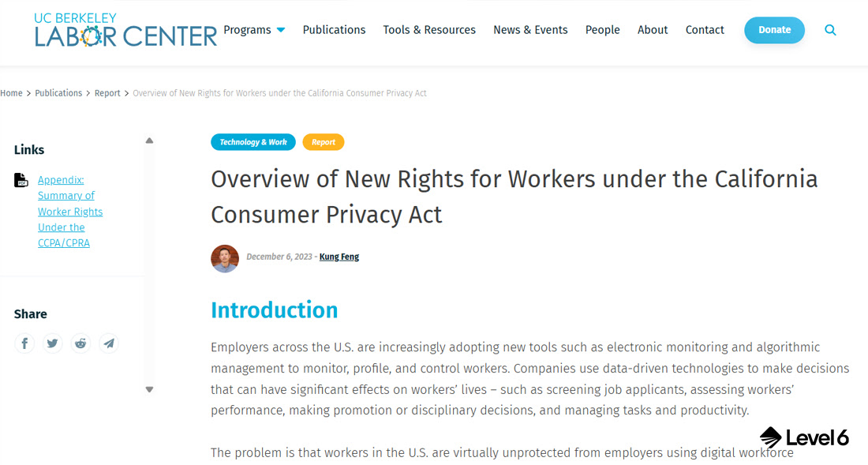Click the scroll-up arrow in the Links sidebar
Screen dimensions: 868x465
[149, 140]
